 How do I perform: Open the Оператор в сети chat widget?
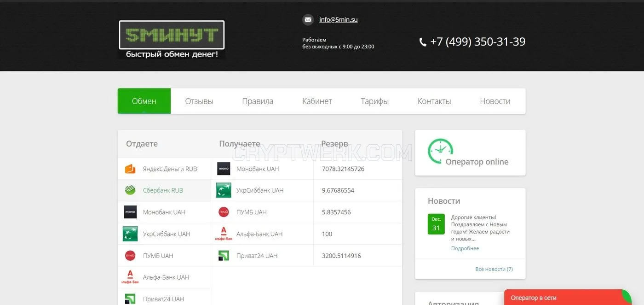pos(568,297)
